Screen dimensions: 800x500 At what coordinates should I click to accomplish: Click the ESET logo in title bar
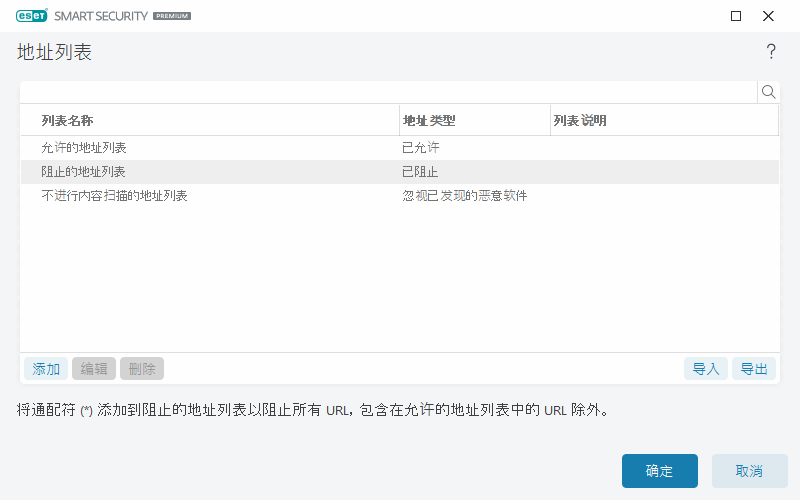point(32,16)
